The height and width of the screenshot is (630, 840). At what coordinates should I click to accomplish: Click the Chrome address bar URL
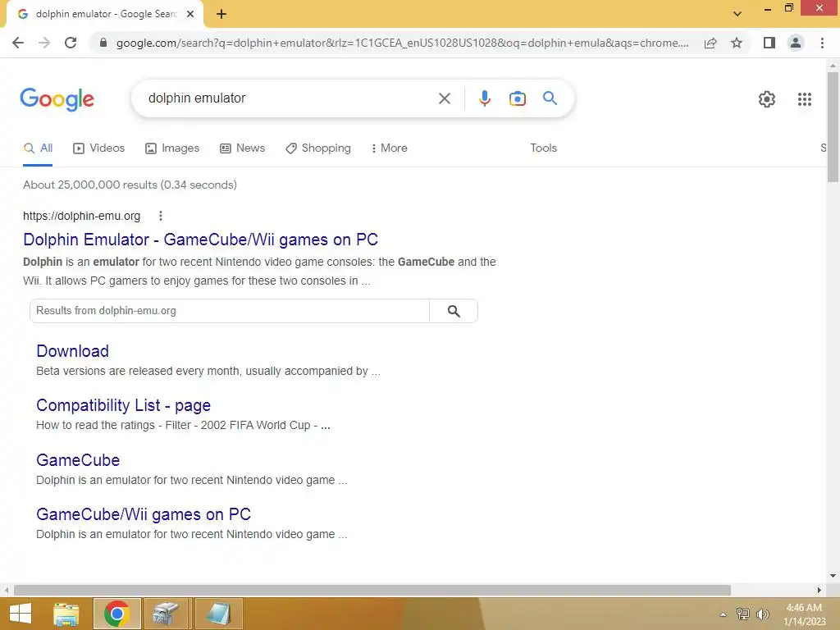click(402, 43)
